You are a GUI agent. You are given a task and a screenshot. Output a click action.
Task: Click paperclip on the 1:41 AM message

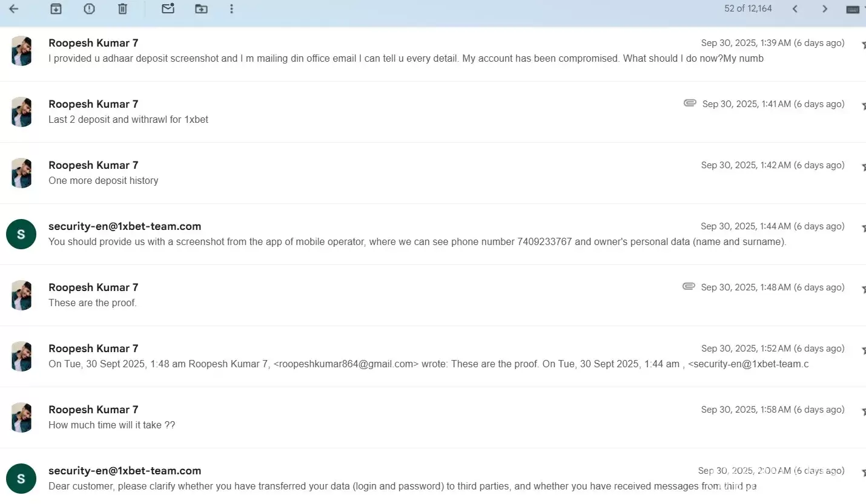(x=689, y=103)
